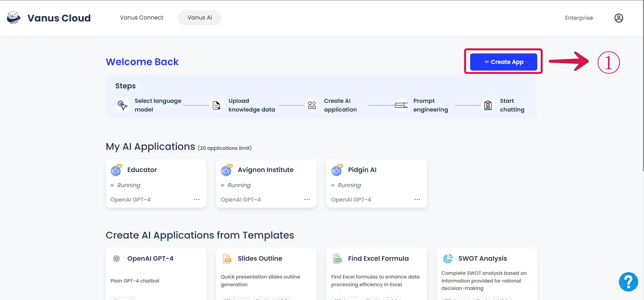Click the Find Excel Formula icon
Image resolution: width=644 pixels, height=300 pixels.
(337, 258)
